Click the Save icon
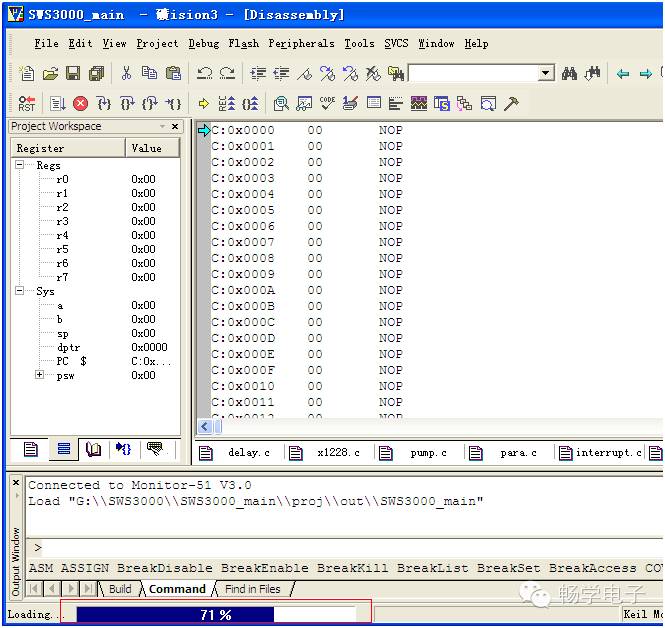The image size is (665, 628). (x=73, y=73)
